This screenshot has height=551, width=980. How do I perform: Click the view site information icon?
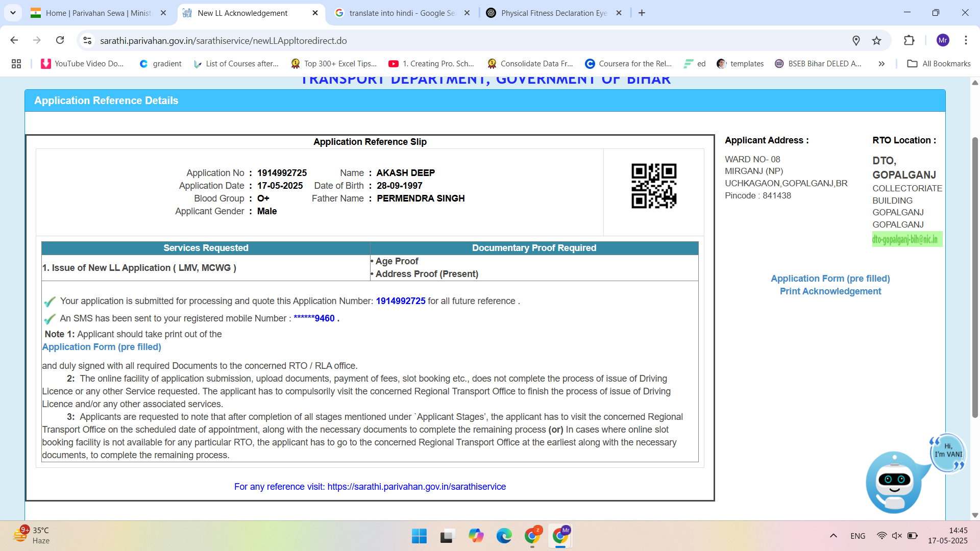87,40
